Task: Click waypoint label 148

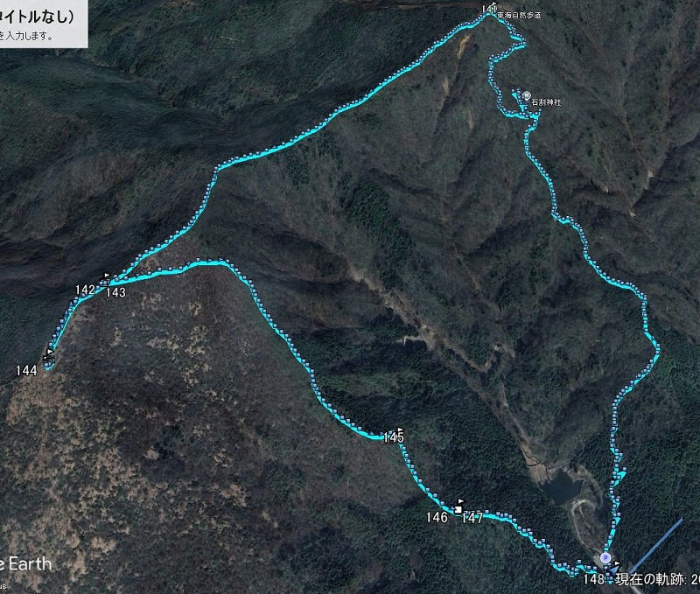Action: pyautogui.click(x=594, y=579)
